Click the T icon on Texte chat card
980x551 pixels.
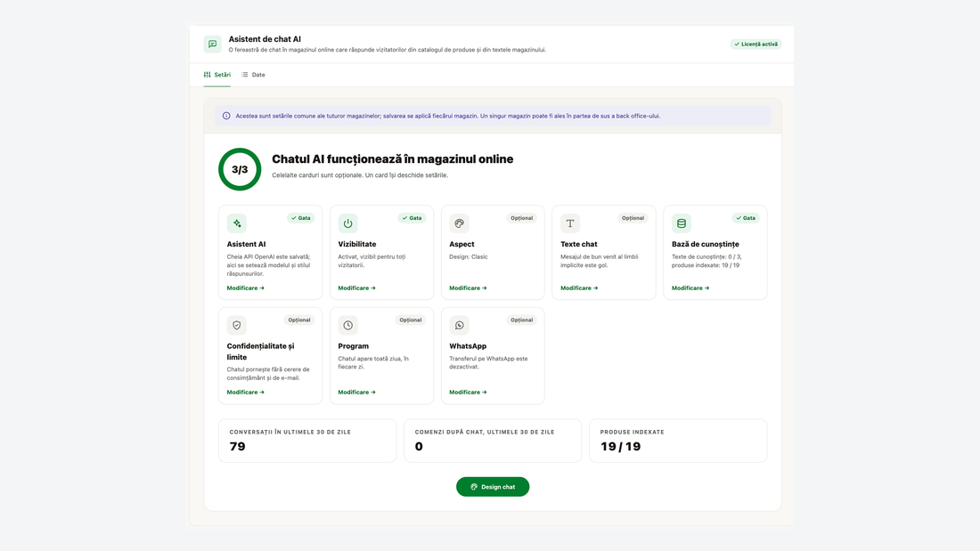click(x=570, y=223)
